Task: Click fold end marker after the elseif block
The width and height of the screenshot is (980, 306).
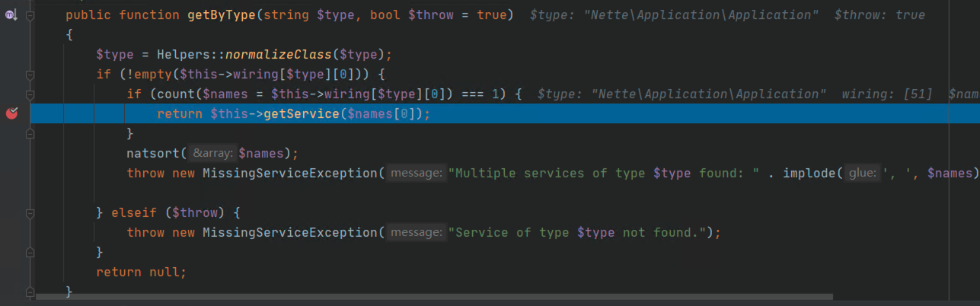Action: point(30,252)
